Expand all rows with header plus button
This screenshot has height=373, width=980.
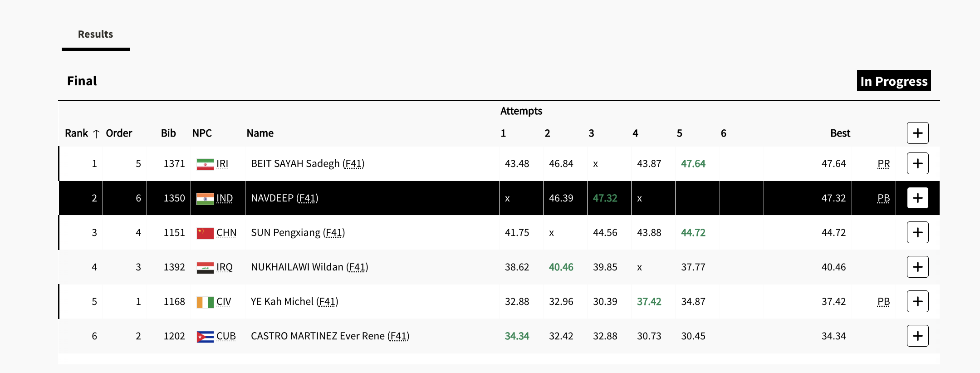(917, 133)
